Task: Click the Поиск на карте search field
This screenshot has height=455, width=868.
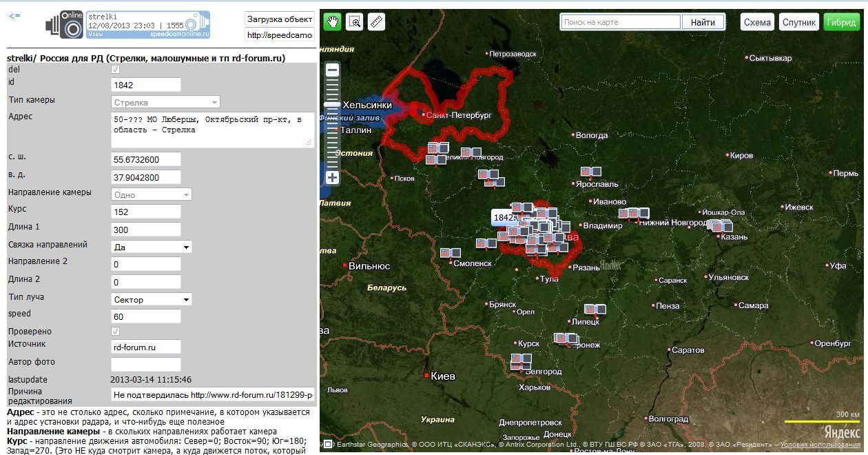Action: pyautogui.click(x=620, y=22)
